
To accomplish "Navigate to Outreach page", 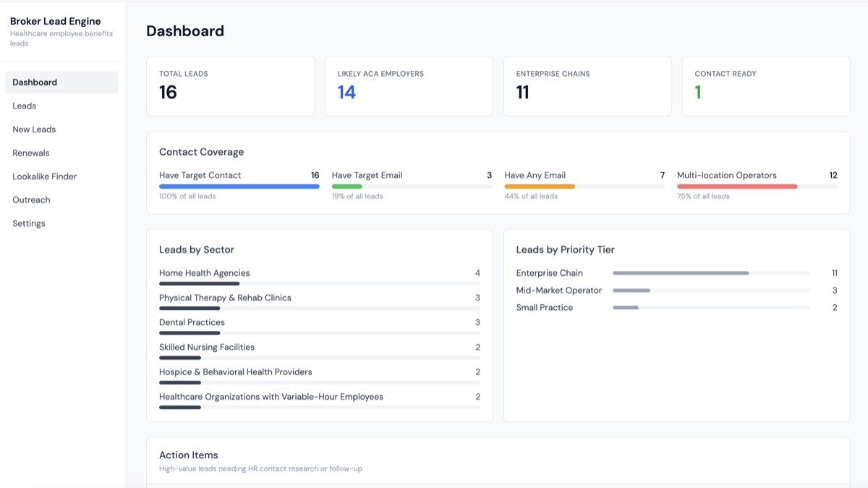I will click(61, 200).
